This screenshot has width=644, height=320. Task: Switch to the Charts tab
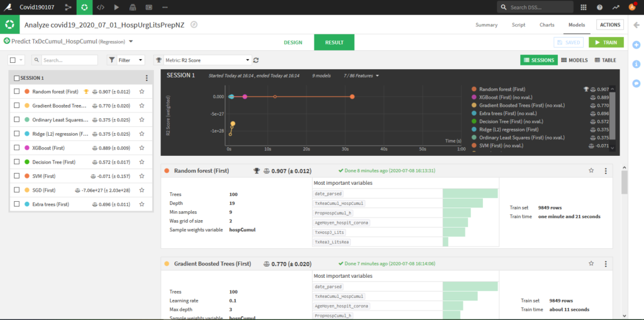547,25
